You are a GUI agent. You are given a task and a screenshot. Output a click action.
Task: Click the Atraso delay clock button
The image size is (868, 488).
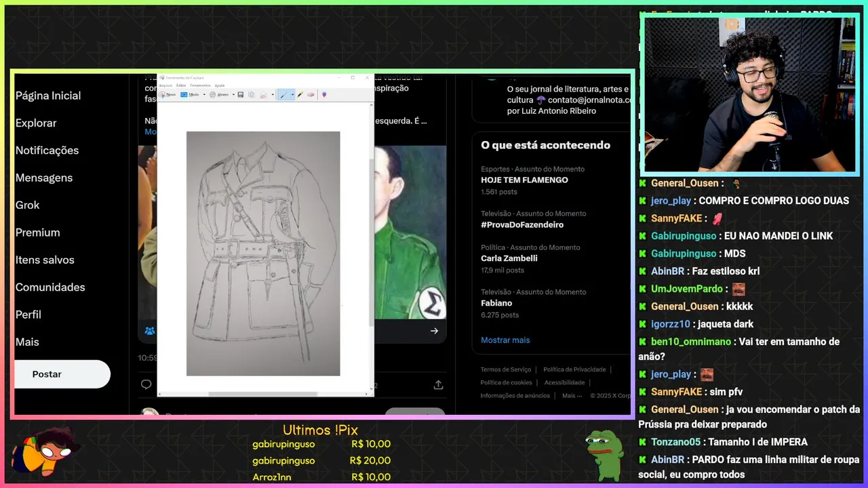[218, 95]
